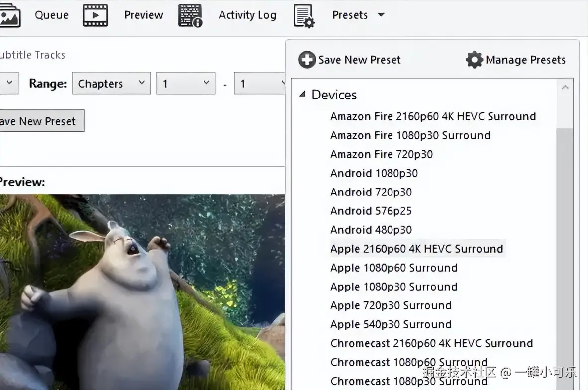Open the Queue panel icon
The width and height of the screenshot is (588, 390).
click(x=10, y=15)
